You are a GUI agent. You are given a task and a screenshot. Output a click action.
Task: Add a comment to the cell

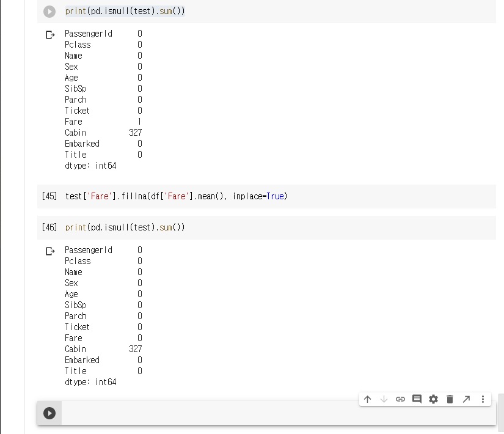click(417, 399)
